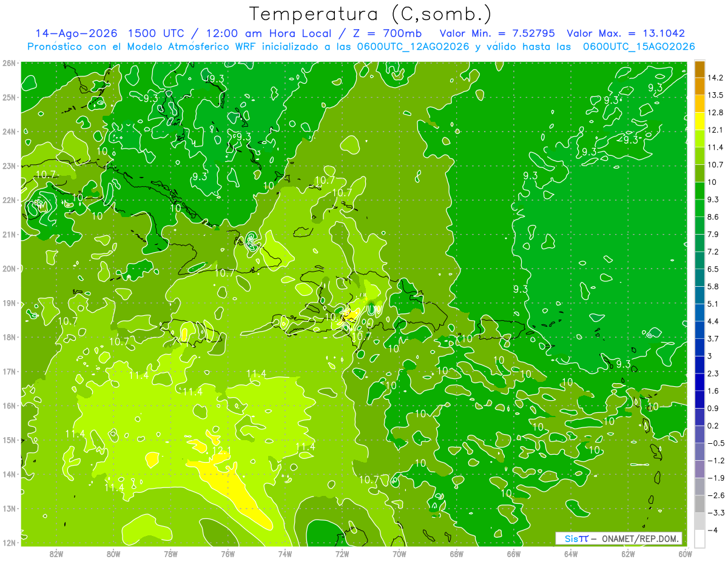Click the "25N" latitude label
728x562 pixels.
(9, 97)
